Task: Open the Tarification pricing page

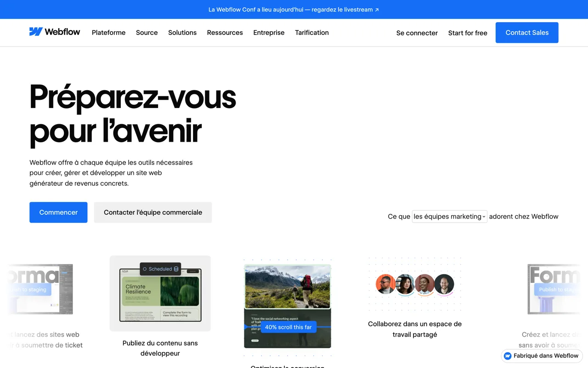Action: (312, 33)
